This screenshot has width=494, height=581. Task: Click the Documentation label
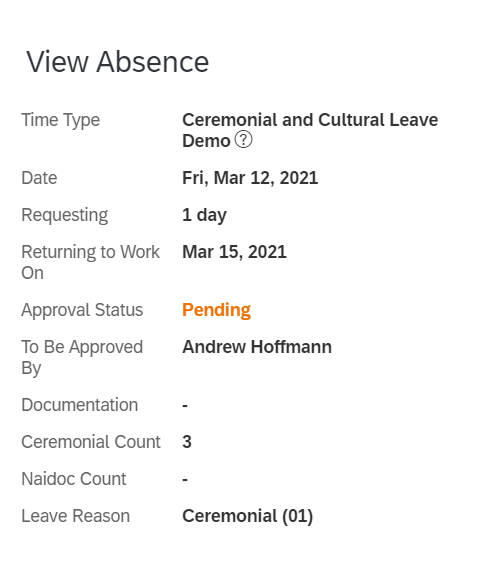click(80, 405)
